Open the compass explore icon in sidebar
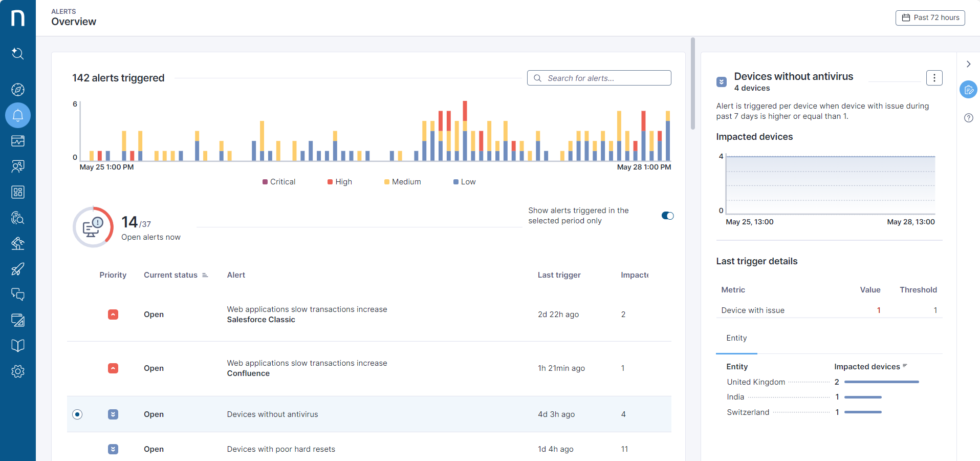The width and height of the screenshot is (980, 461). [x=18, y=90]
